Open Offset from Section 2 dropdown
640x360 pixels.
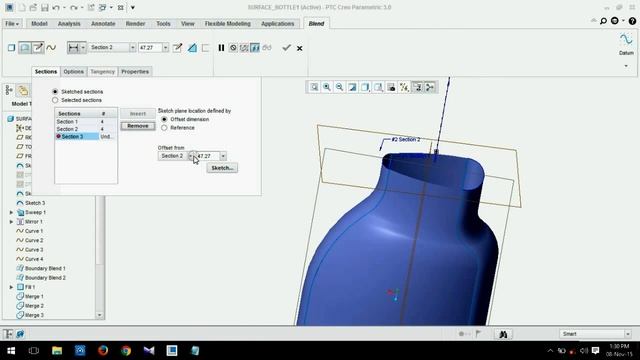[190, 156]
